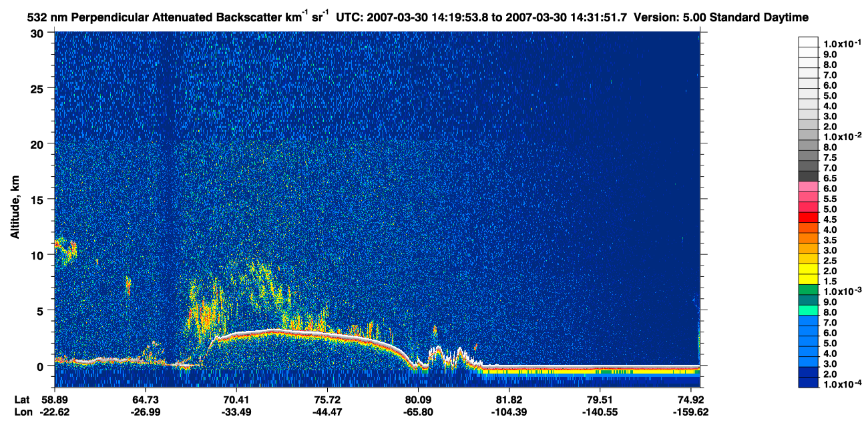Screen dimensions: 868x445
Task: Click the 15 km altitude tick label
Action: click(x=39, y=199)
